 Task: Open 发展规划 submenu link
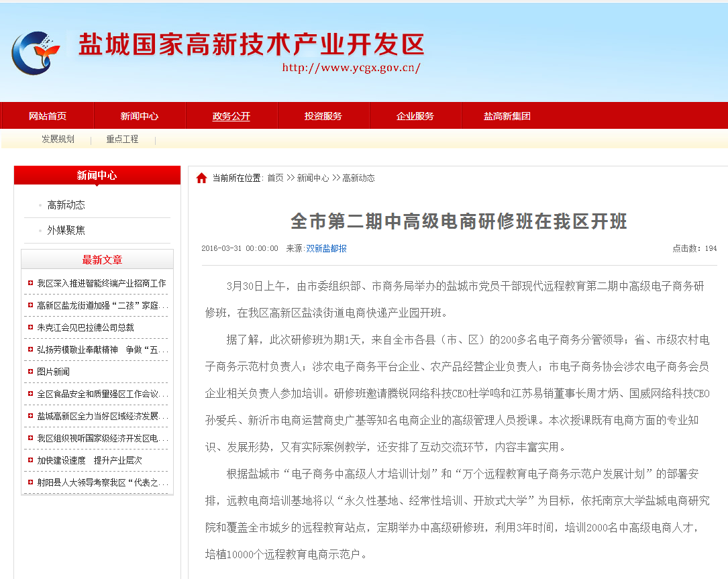click(58, 139)
